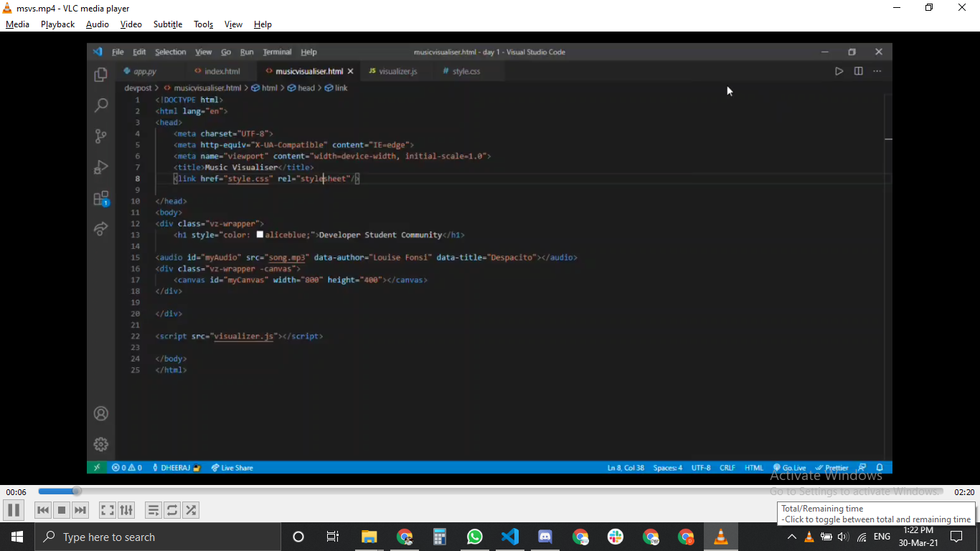Screen dimensions: 980x551
Task: Click the remote window icon in VS Code status bar
Action: click(x=97, y=468)
